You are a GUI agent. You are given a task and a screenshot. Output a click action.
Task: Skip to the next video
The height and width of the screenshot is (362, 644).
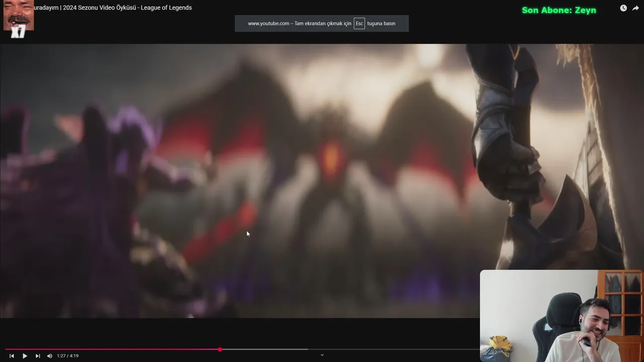pyautogui.click(x=38, y=356)
